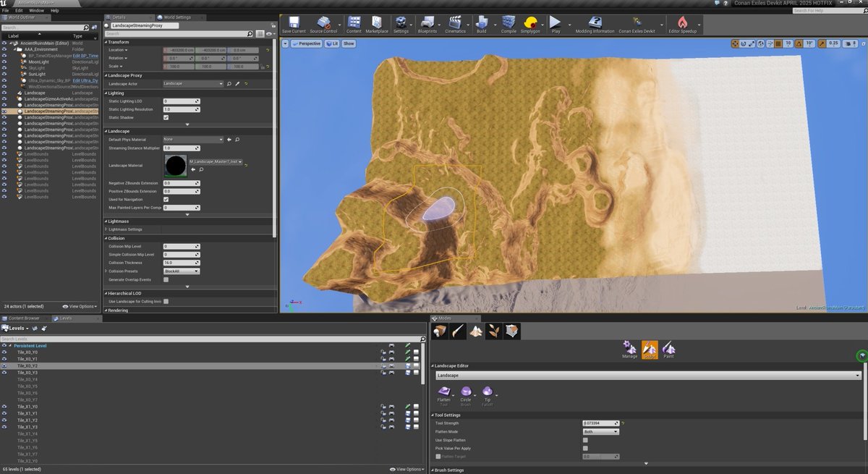868x474 pixels.
Task: Start Play in the editor
Action: point(556,24)
